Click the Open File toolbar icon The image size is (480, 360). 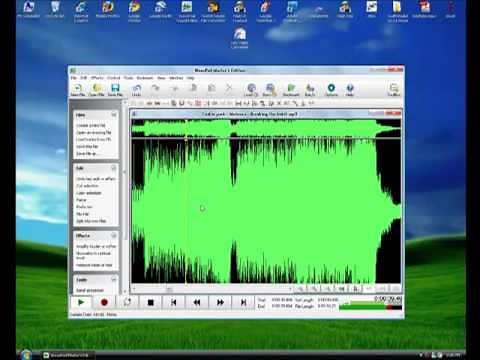pyautogui.click(x=97, y=89)
